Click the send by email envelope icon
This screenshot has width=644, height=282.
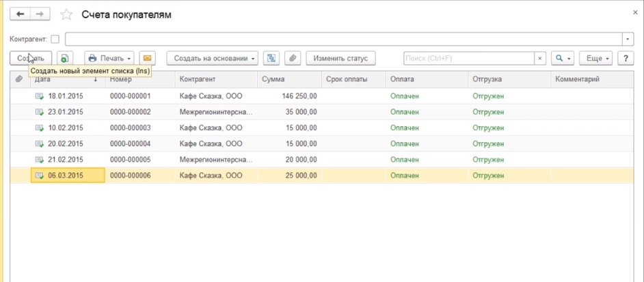tap(146, 59)
